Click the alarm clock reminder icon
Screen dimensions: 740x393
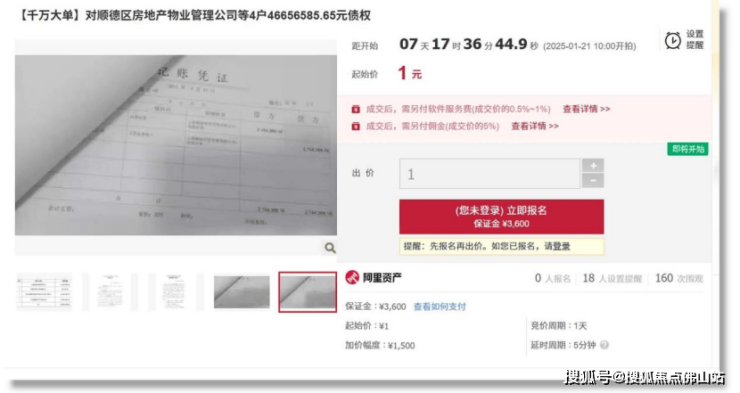coord(673,41)
